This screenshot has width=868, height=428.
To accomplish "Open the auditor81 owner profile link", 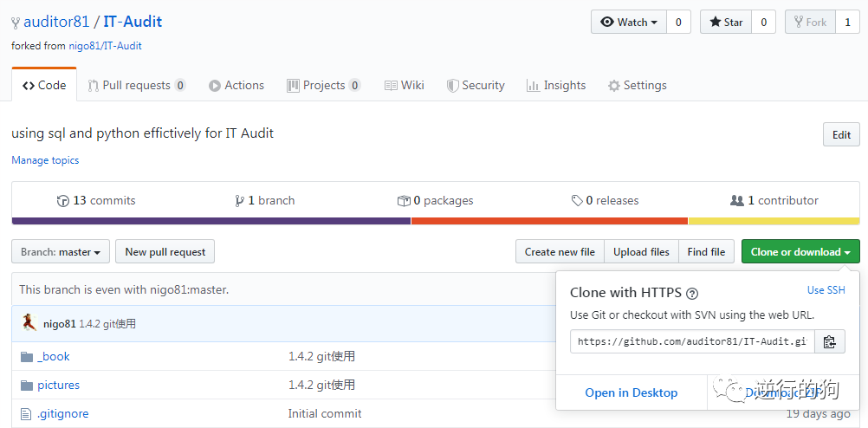I will [x=56, y=23].
